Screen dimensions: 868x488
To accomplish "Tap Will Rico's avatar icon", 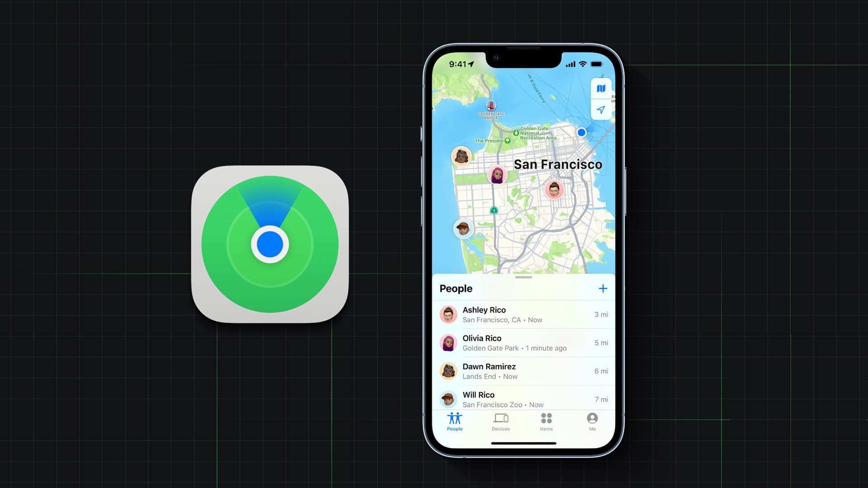I will click(x=448, y=399).
